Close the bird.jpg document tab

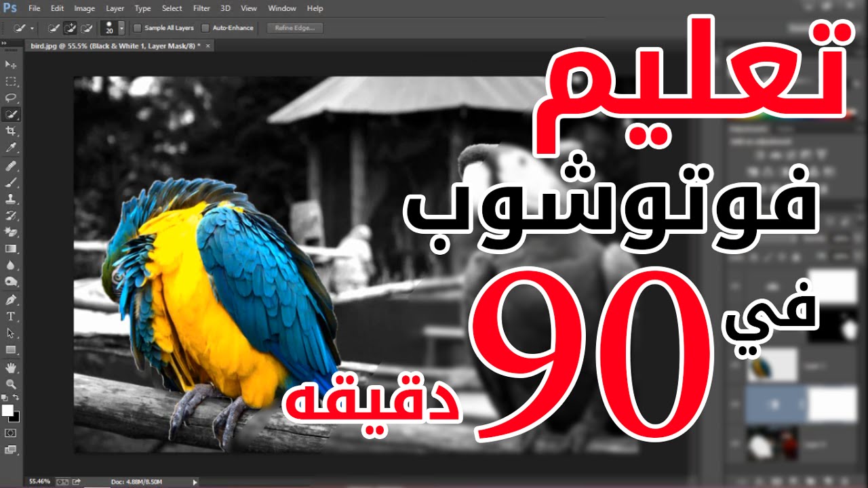point(208,45)
